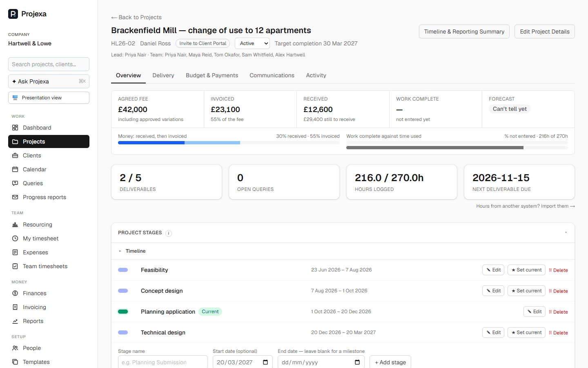Open Finances under Money
Image resolution: width=588 pixels, height=368 pixels.
coord(49,293)
